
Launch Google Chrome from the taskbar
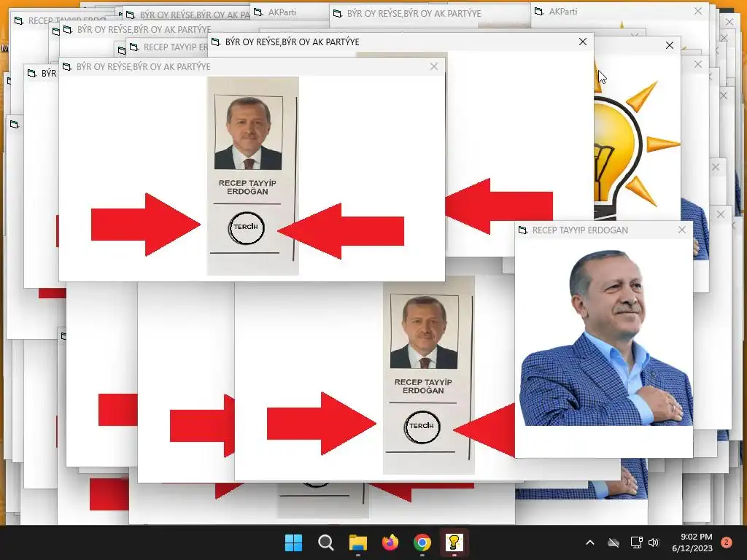(422, 542)
